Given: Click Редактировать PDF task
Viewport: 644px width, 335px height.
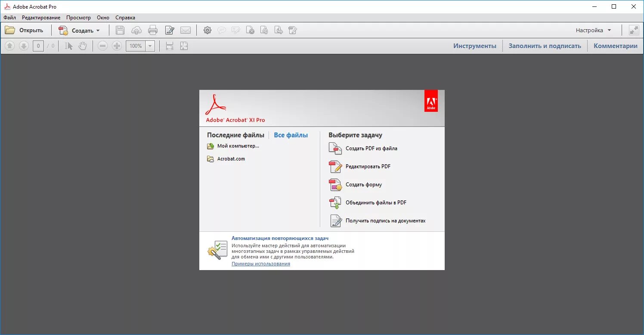Looking at the screenshot, I should [x=368, y=166].
